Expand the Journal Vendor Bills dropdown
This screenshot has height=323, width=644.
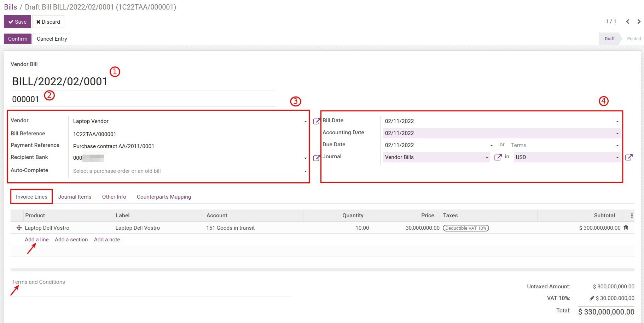[x=487, y=158]
